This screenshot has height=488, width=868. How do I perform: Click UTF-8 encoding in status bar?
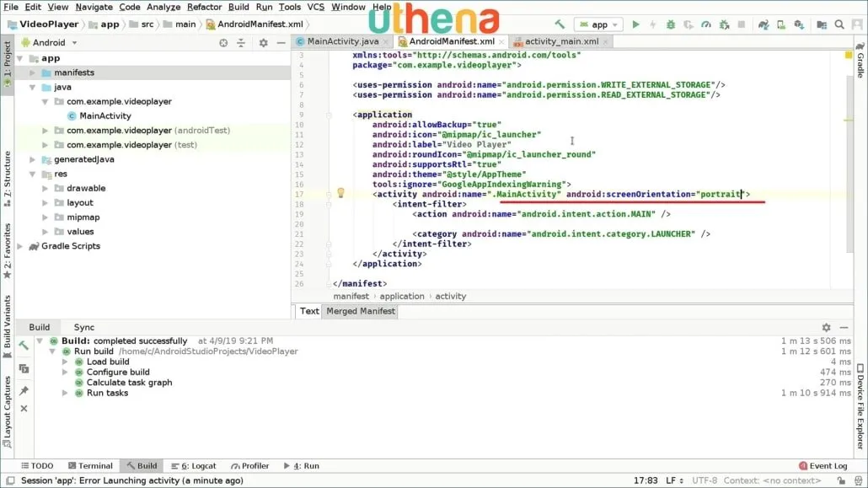point(705,480)
